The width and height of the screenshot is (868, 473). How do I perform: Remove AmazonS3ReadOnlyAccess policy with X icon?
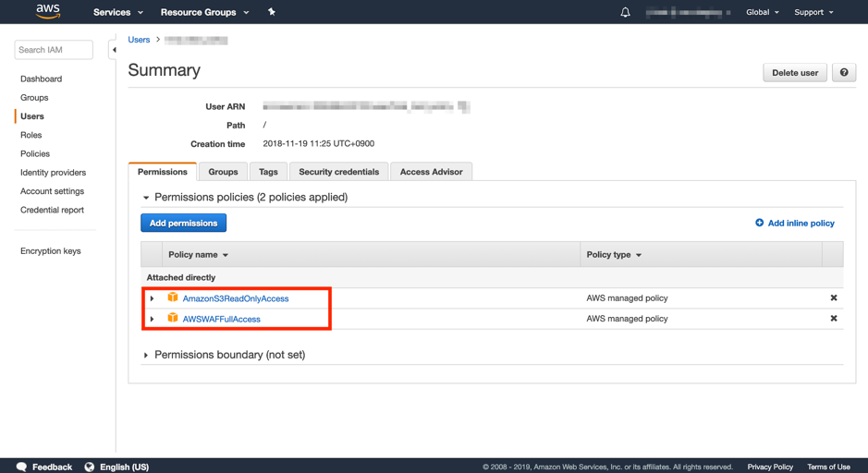click(833, 298)
